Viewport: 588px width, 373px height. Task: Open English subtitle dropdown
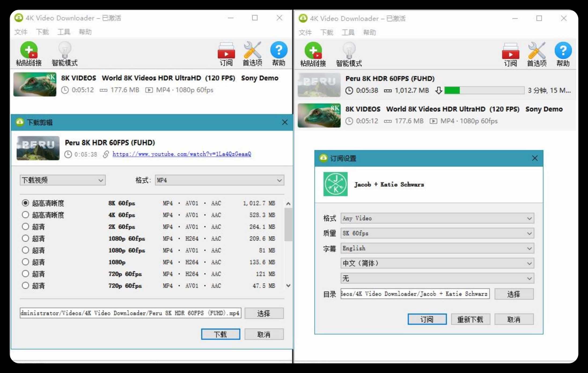[437, 248]
